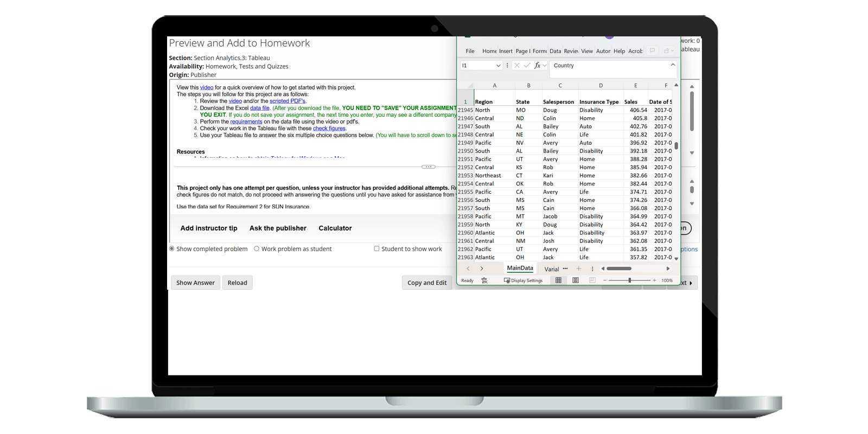
Task: Click the formula bar containing Country
Action: [x=608, y=66]
